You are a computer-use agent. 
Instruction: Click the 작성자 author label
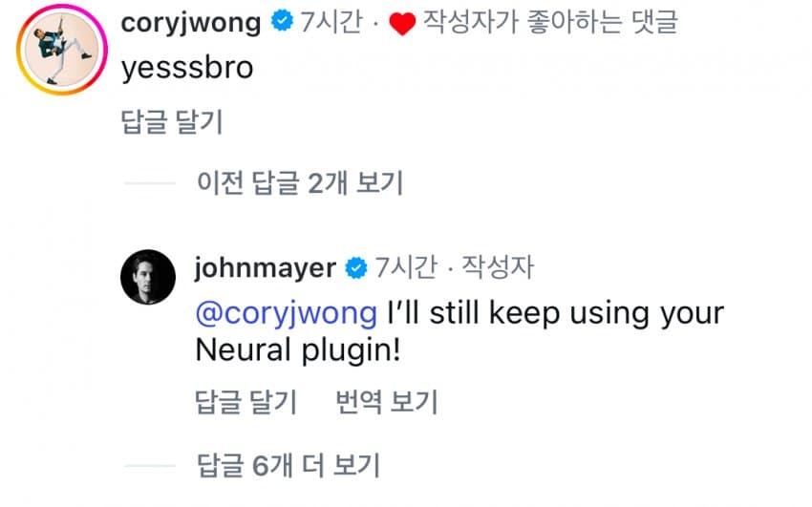pos(497,267)
